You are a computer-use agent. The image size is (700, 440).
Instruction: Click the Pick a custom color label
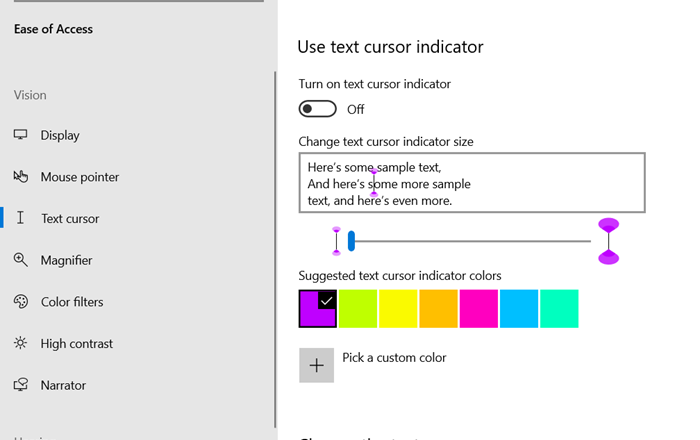(x=394, y=357)
